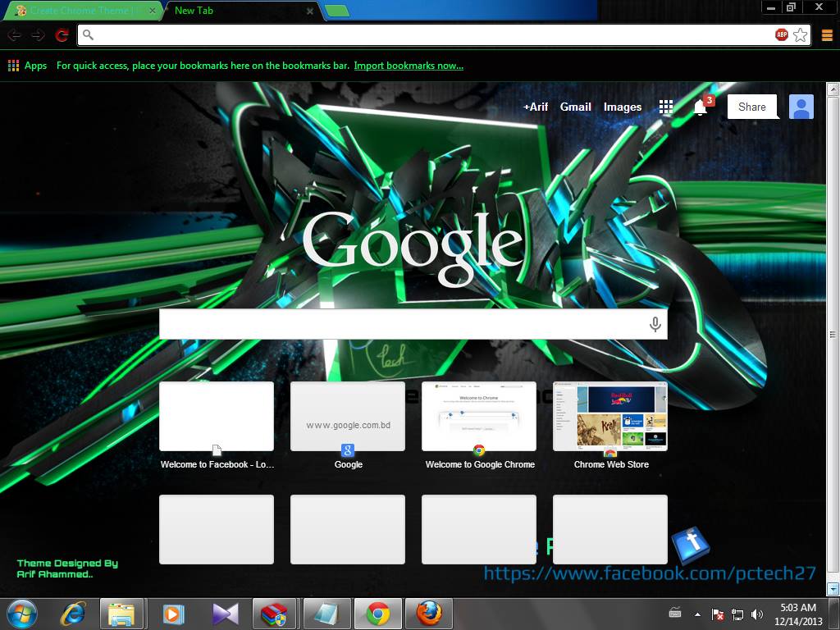Open the +Arif Google+ link
Image resolution: width=840 pixels, height=630 pixels.
coord(535,107)
